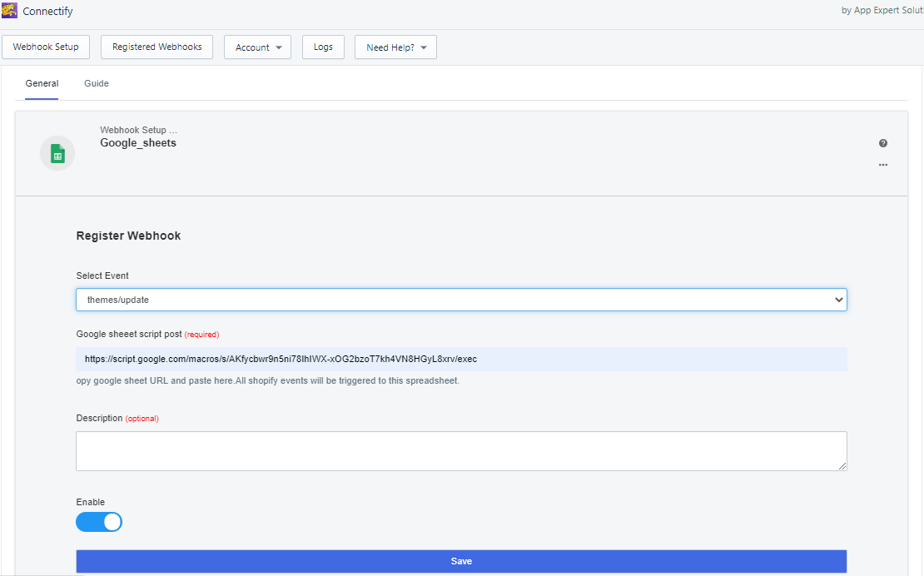Go to Registered Webhooks

point(156,47)
